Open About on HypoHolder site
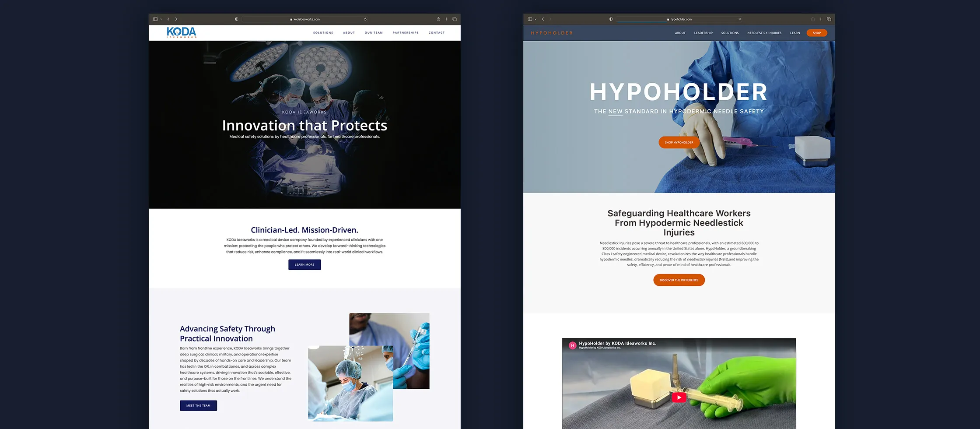This screenshot has width=980, height=429. point(680,33)
